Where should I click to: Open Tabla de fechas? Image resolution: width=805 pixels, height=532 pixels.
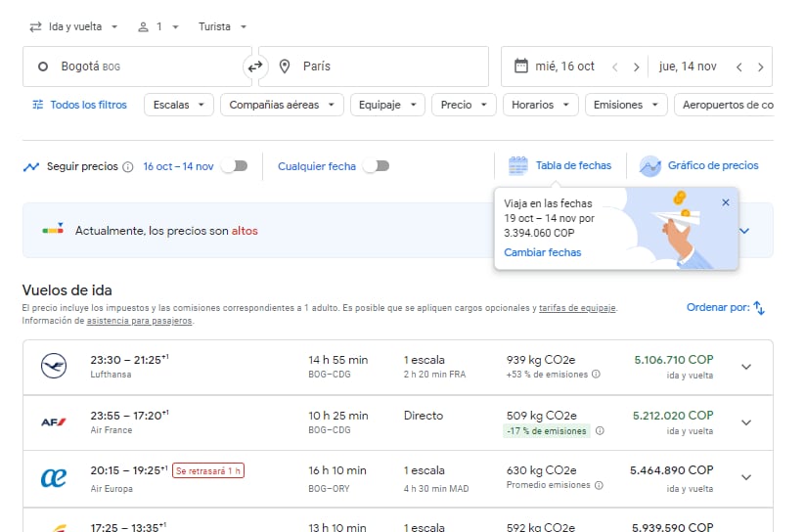pyautogui.click(x=559, y=166)
